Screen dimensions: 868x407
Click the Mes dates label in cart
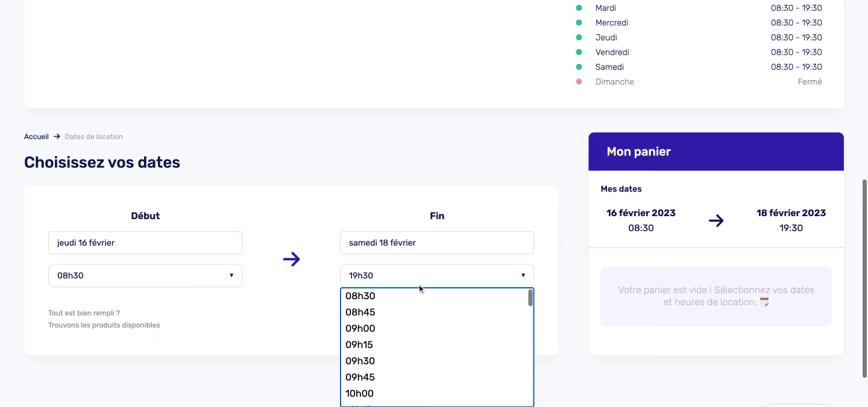(x=621, y=189)
